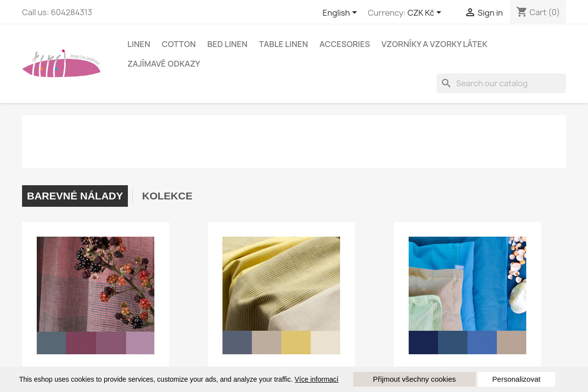Screen dimensions: 588x392
Task: Switch to the KOLEKCE tab
Action: [167, 196]
